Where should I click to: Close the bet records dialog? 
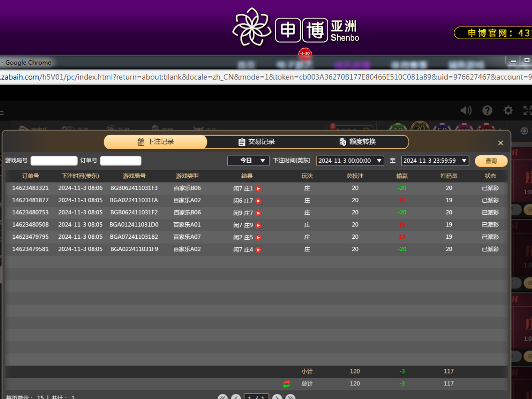tap(500, 143)
